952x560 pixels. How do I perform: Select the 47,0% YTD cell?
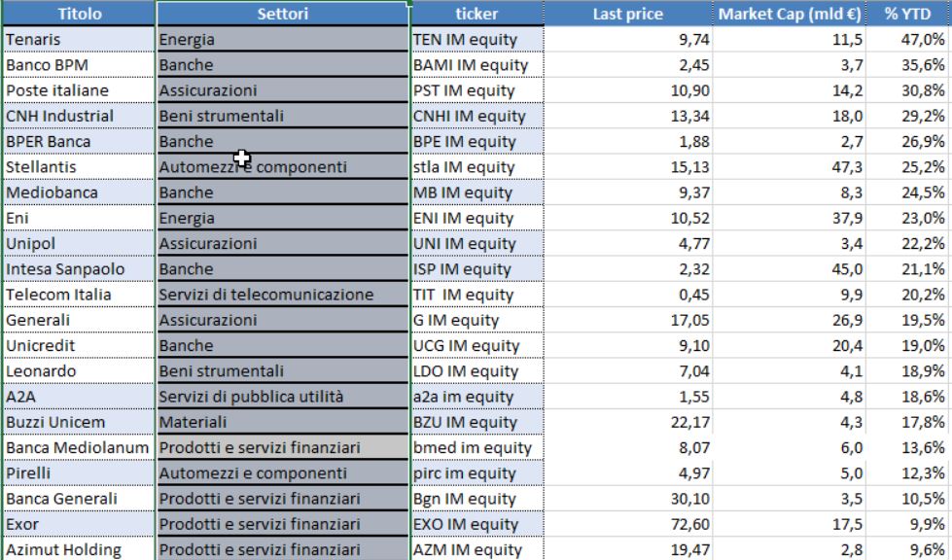908,40
